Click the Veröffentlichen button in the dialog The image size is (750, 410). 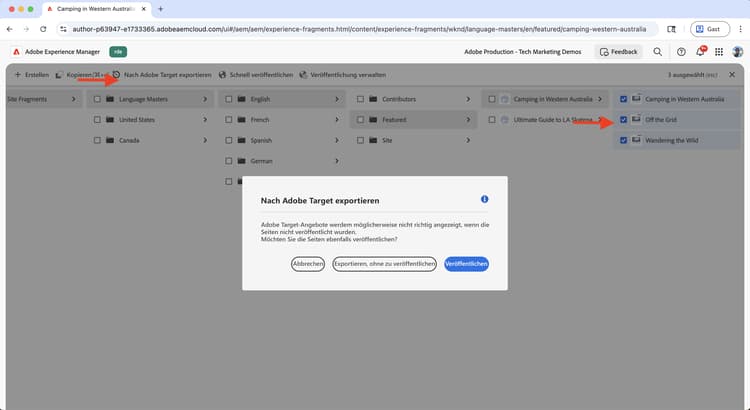click(466, 264)
